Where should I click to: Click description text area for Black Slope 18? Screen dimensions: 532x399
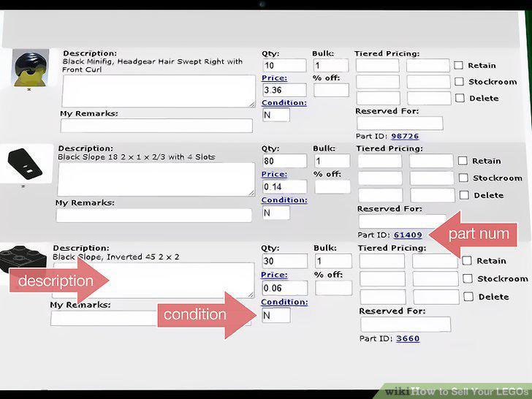tap(156, 180)
